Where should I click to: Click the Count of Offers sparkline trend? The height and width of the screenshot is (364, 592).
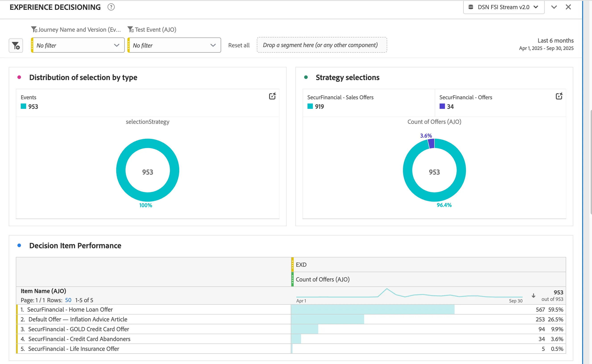pyautogui.click(x=409, y=294)
